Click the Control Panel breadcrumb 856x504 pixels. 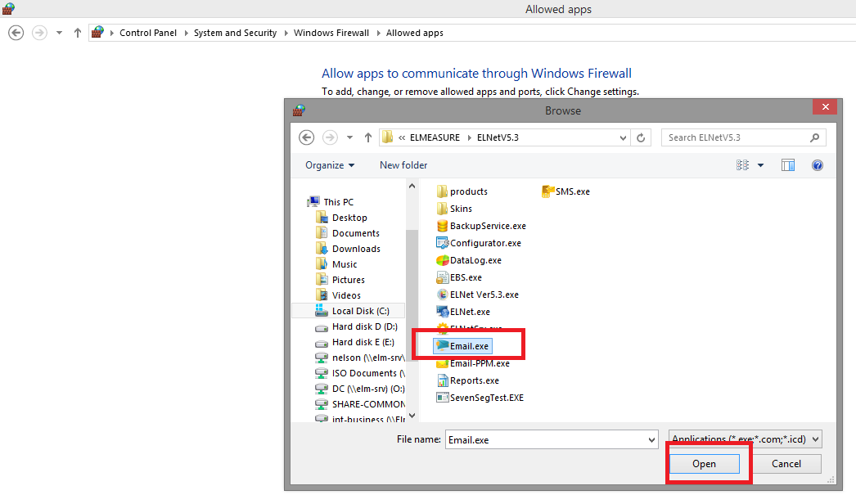[148, 33]
